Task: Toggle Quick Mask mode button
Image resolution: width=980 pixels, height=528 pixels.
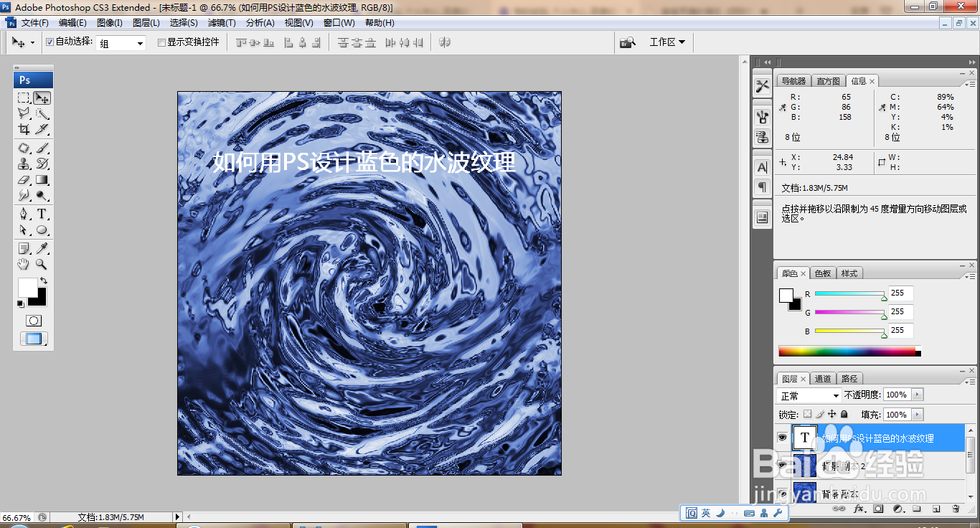Action: point(33,321)
